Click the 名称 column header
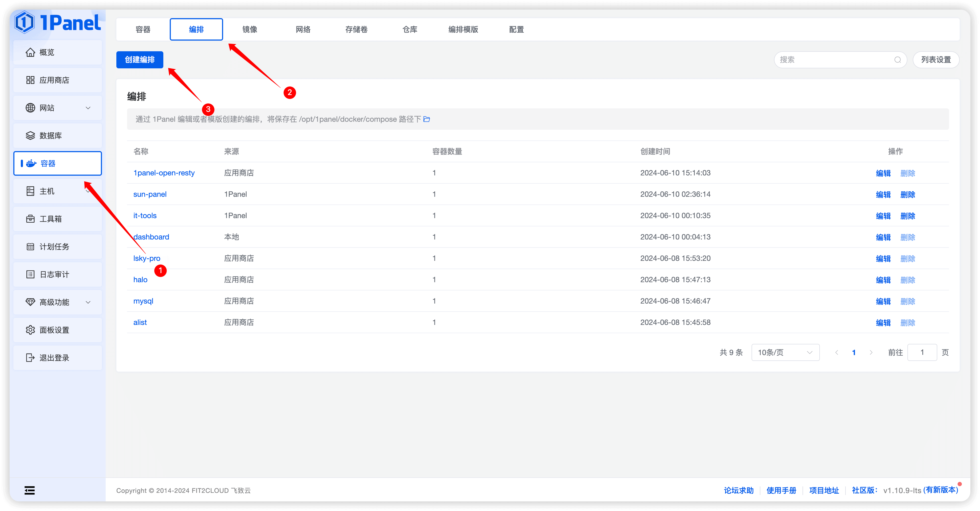This screenshot has height=511, width=980. [141, 151]
